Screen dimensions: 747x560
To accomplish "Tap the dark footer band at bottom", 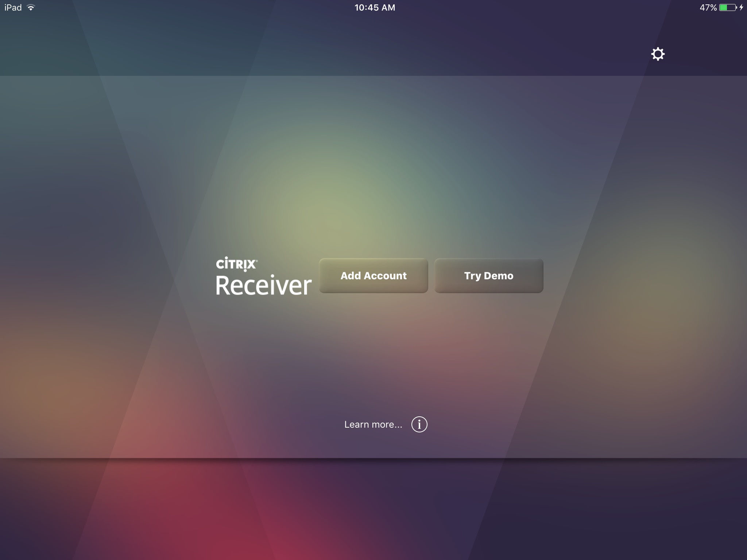I will 373,510.
